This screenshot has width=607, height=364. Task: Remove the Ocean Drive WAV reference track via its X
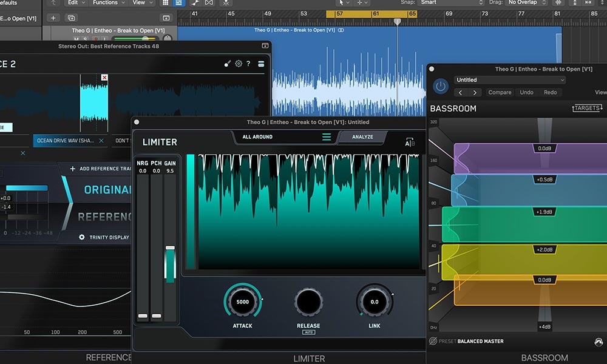101,140
